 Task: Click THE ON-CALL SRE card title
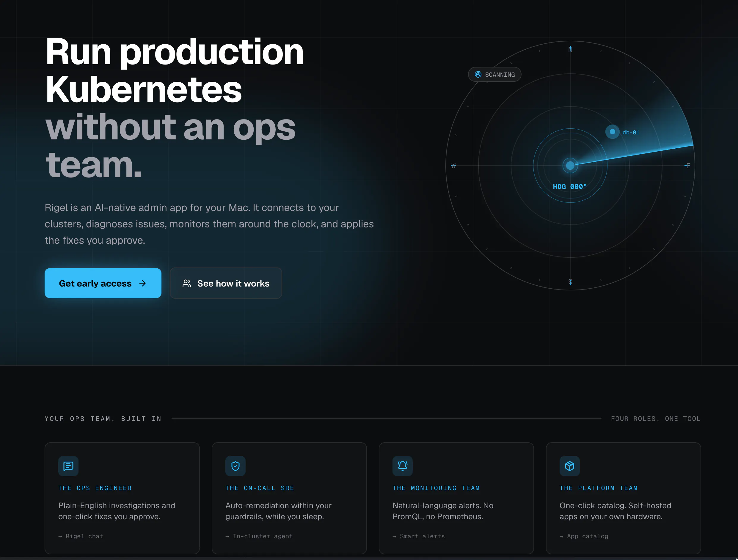(x=260, y=488)
